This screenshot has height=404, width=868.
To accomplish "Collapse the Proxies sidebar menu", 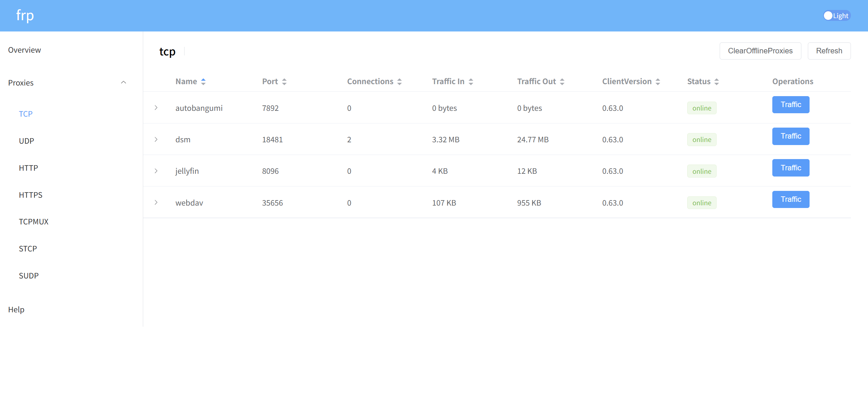I will point(123,82).
